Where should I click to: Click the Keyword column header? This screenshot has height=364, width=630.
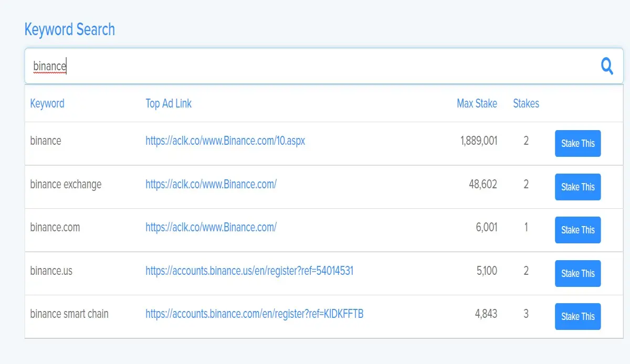pos(47,103)
